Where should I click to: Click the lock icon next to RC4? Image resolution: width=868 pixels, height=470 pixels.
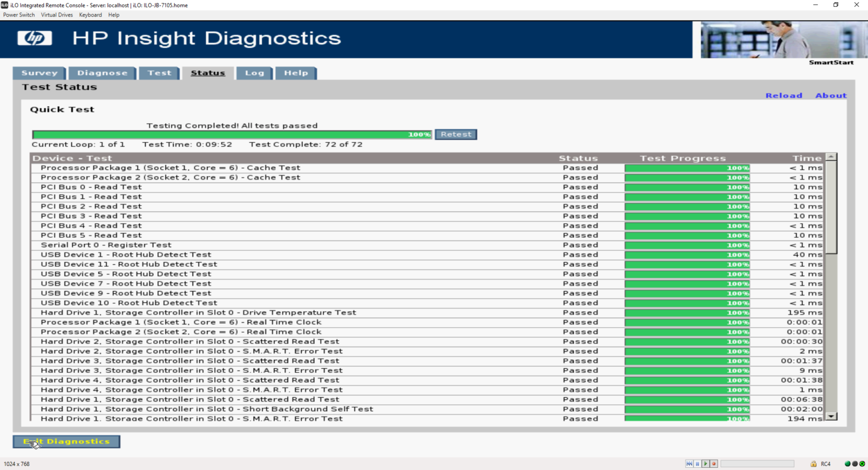point(813,464)
